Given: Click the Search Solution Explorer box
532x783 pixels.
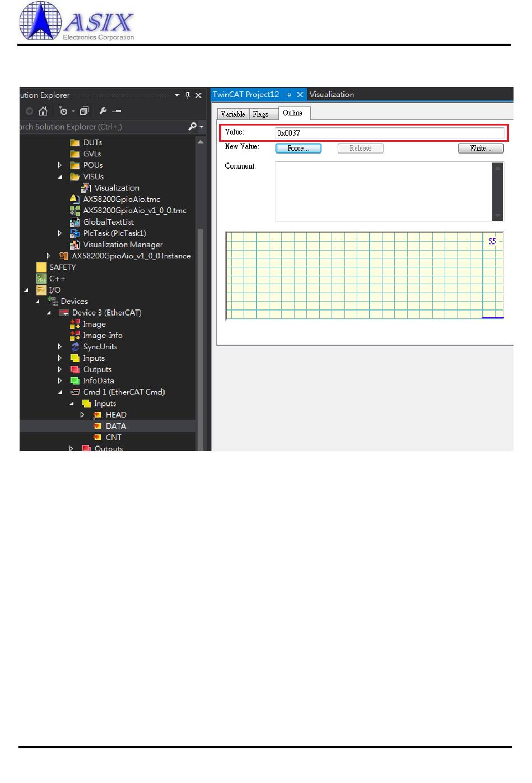Looking at the screenshot, I should tap(102, 127).
